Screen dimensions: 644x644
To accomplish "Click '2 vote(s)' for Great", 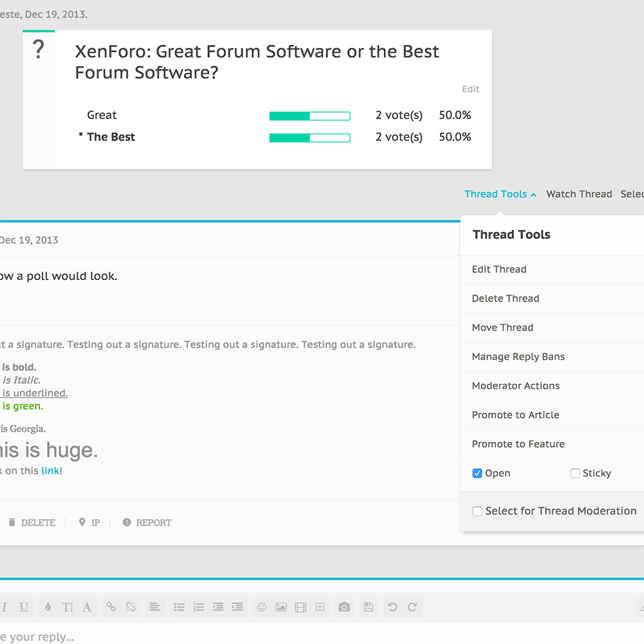I will pyautogui.click(x=399, y=115).
